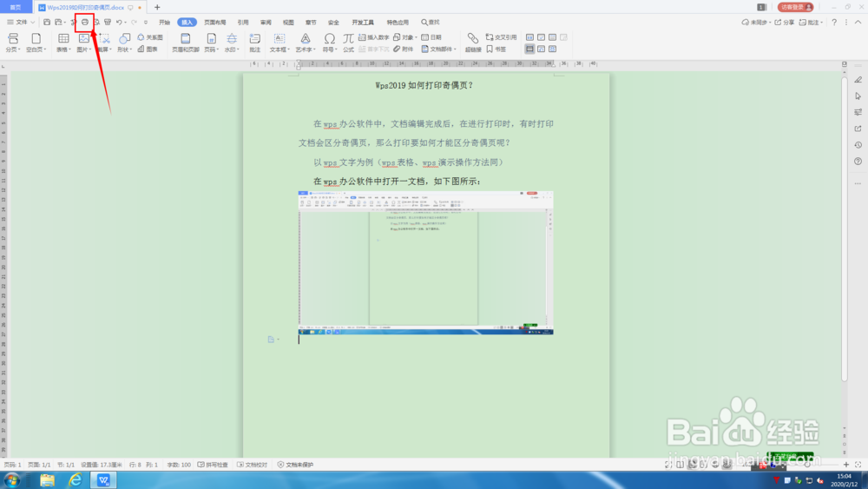This screenshot has width=868, height=489.
Task: Click the embedded screenshot image in document
Action: (425, 262)
